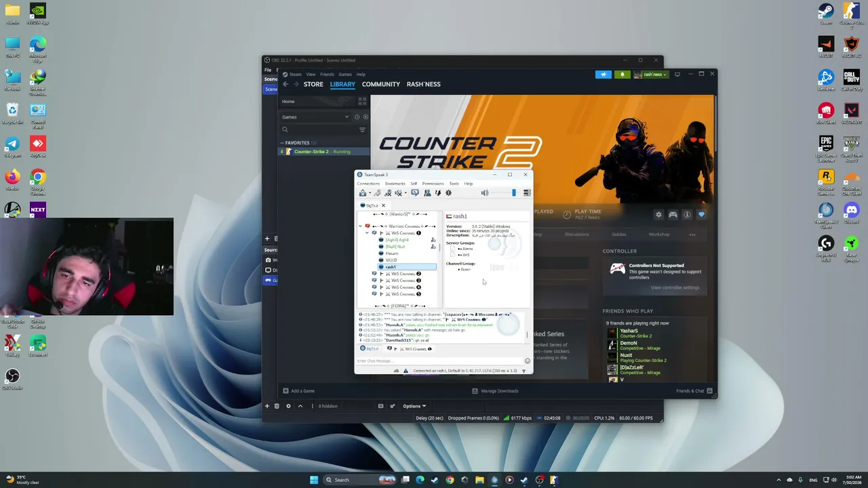This screenshot has height=488, width=868.
Task: Open TeamSpeak Permissions menu
Action: pos(433,184)
